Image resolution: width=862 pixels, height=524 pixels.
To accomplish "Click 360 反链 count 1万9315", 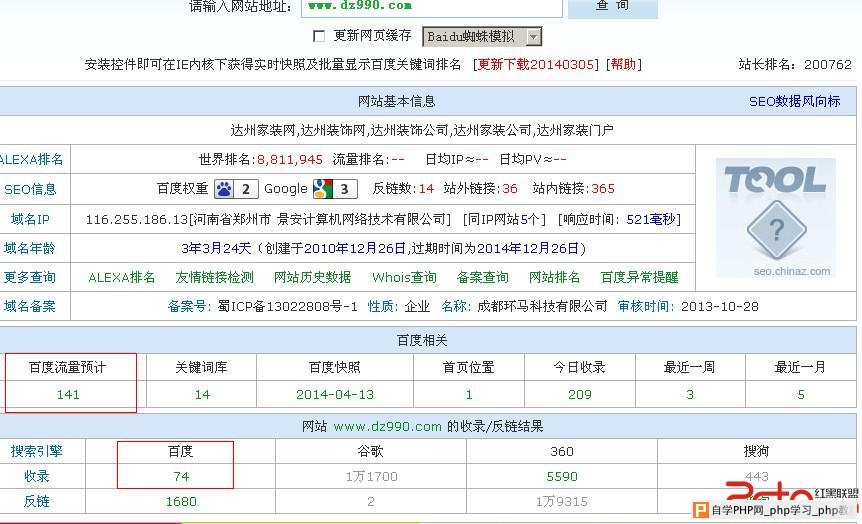I will pos(562,501).
